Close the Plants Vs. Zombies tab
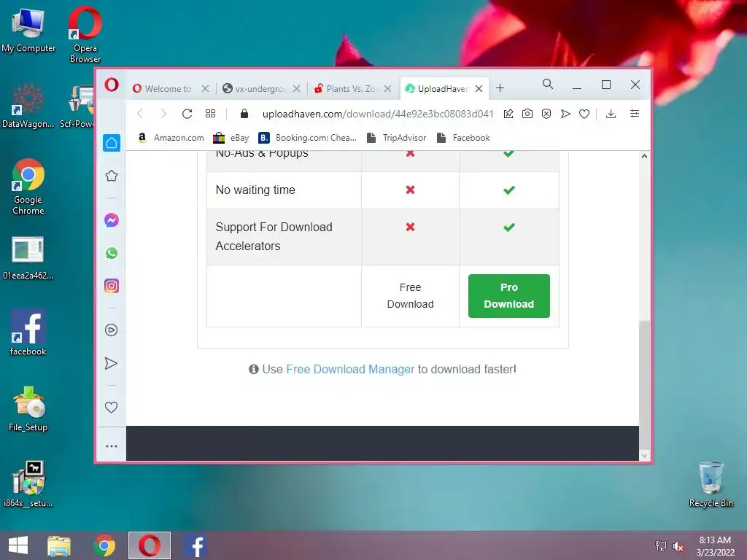The height and width of the screenshot is (560, 747). pyautogui.click(x=388, y=88)
